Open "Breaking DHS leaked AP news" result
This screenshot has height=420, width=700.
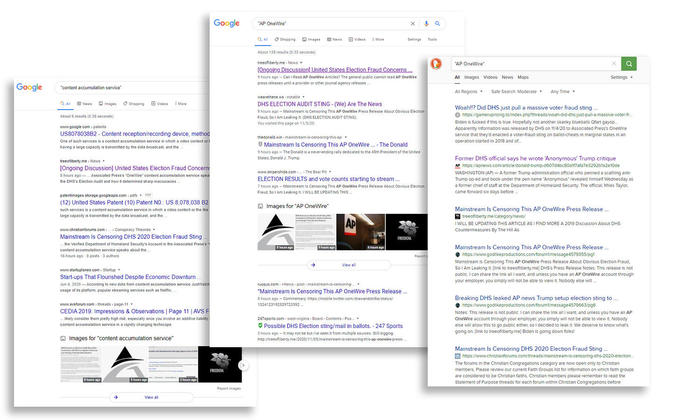(x=536, y=298)
